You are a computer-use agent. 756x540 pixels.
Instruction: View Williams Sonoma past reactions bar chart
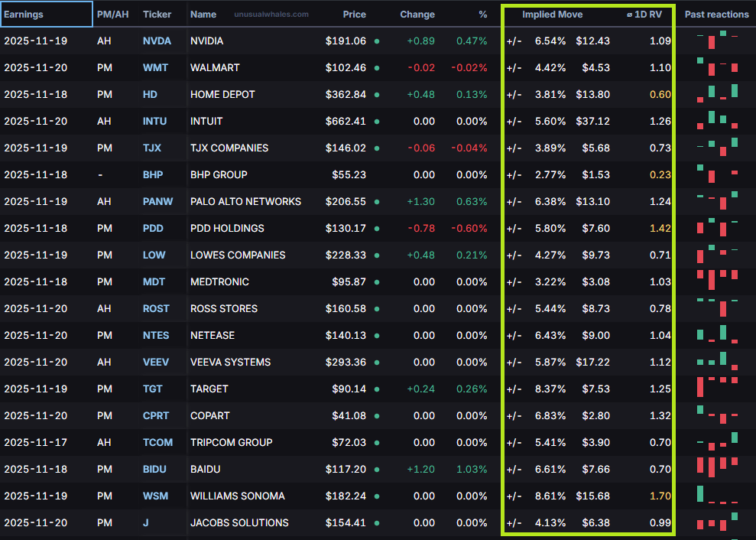point(718,495)
